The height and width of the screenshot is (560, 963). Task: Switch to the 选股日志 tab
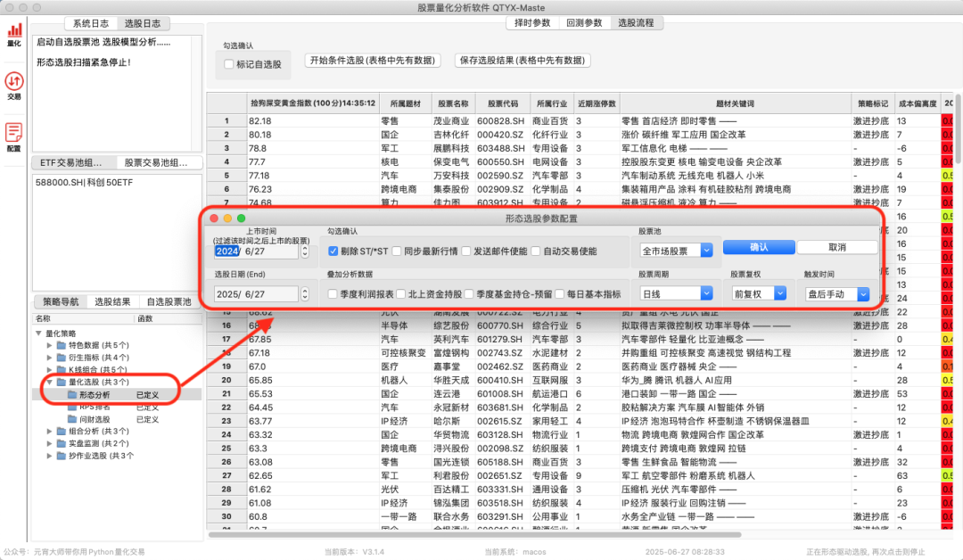(x=143, y=23)
